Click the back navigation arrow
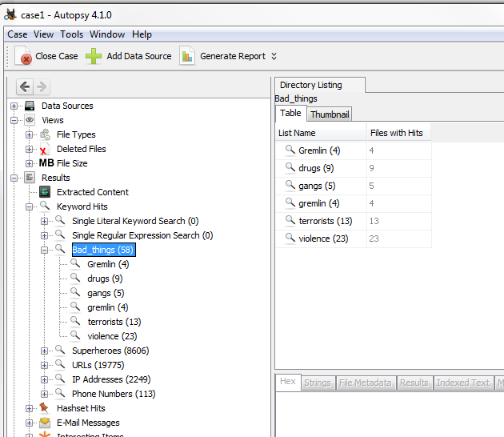The width and height of the screenshot is (504, 437). [25, 87]
